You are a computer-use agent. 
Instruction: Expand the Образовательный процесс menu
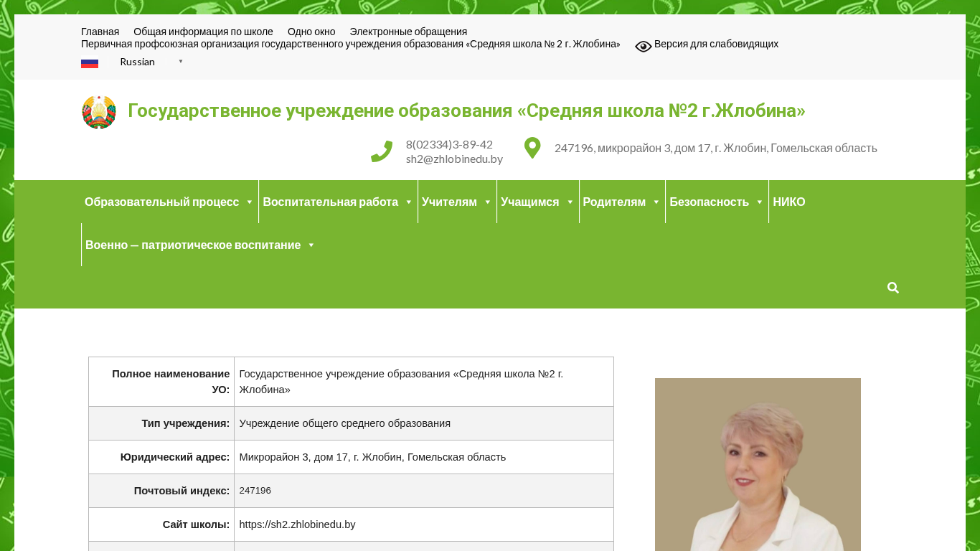(169, 202)
